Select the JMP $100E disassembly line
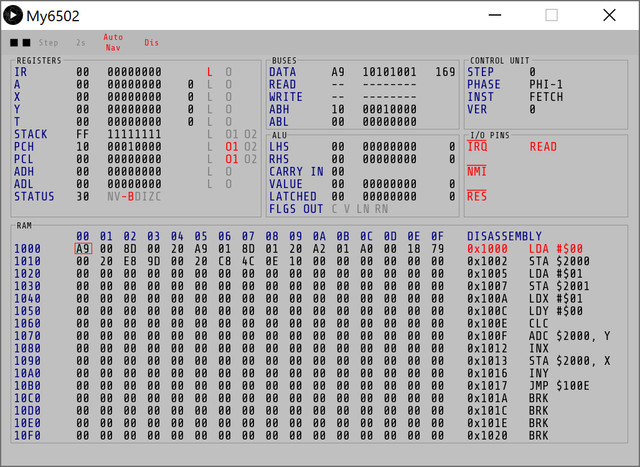The height and width of the screenshot is (467, 640). [559, 385]
